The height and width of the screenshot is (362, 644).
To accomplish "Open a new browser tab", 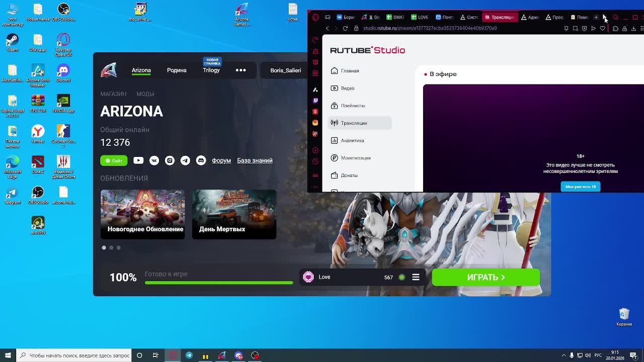I will [596, 17].
